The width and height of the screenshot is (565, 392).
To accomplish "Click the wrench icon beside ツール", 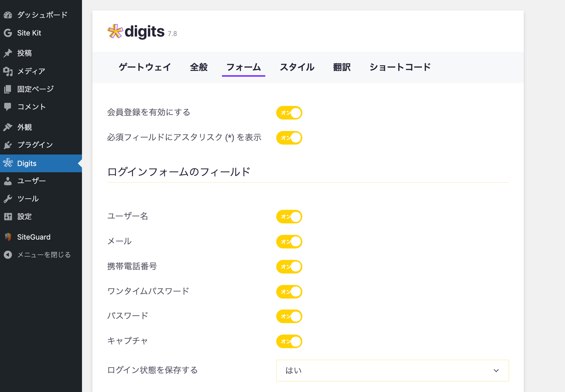I will point(8,199).
